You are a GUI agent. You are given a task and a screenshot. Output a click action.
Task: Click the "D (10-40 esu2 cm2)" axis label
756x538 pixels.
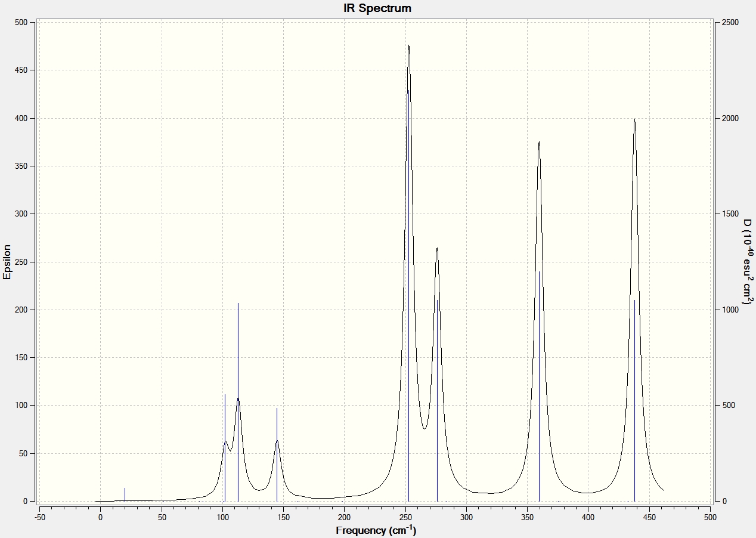coord(748,262)
